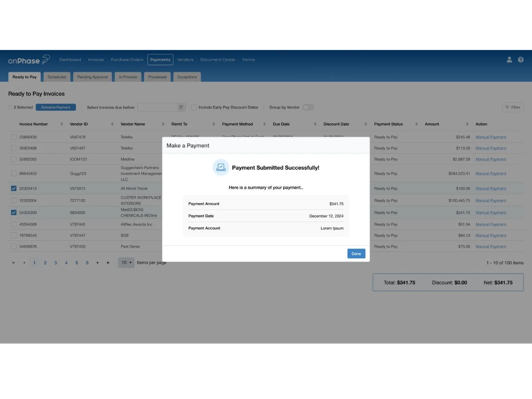Go to the last page arrow
Viewport: 532px width, 399px height.
point(108,263)
